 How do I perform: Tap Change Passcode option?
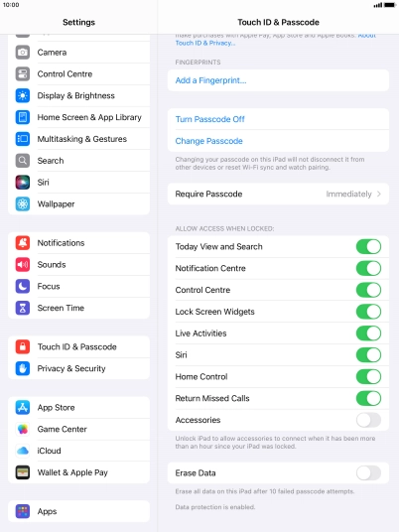[x=208, y=141]
